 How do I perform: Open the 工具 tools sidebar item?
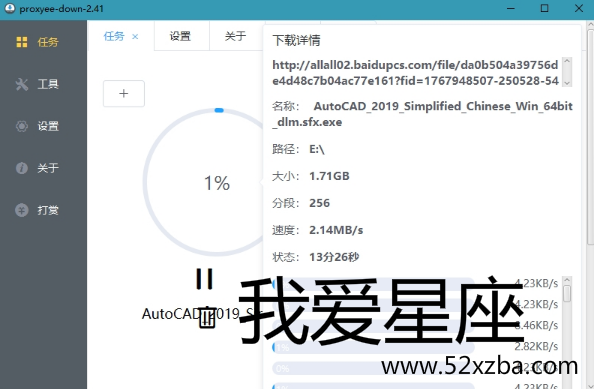coord(38,84)
